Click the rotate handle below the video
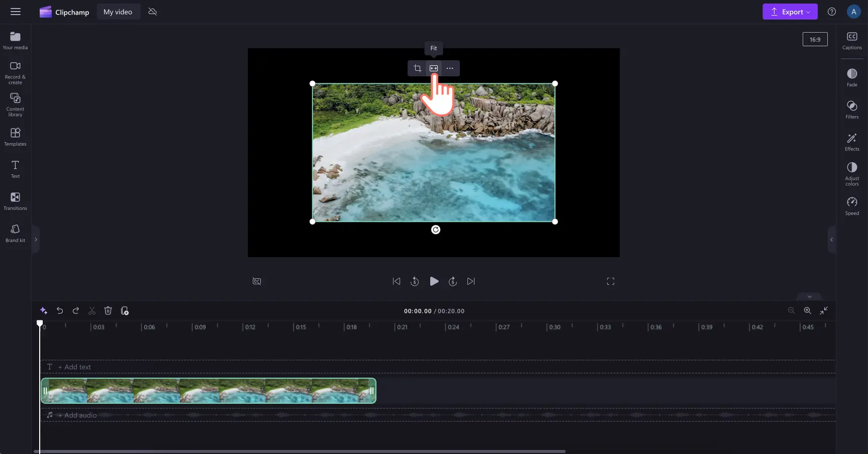This screenshot has height=454, width=868. pyautogui.click(x=436, y=230)
